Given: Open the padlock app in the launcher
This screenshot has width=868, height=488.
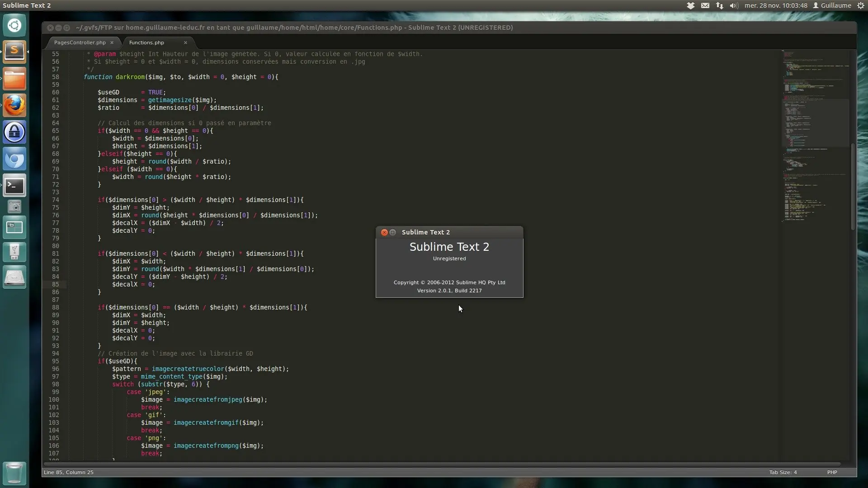Looking at the screenshot, I should pos(14,132).
